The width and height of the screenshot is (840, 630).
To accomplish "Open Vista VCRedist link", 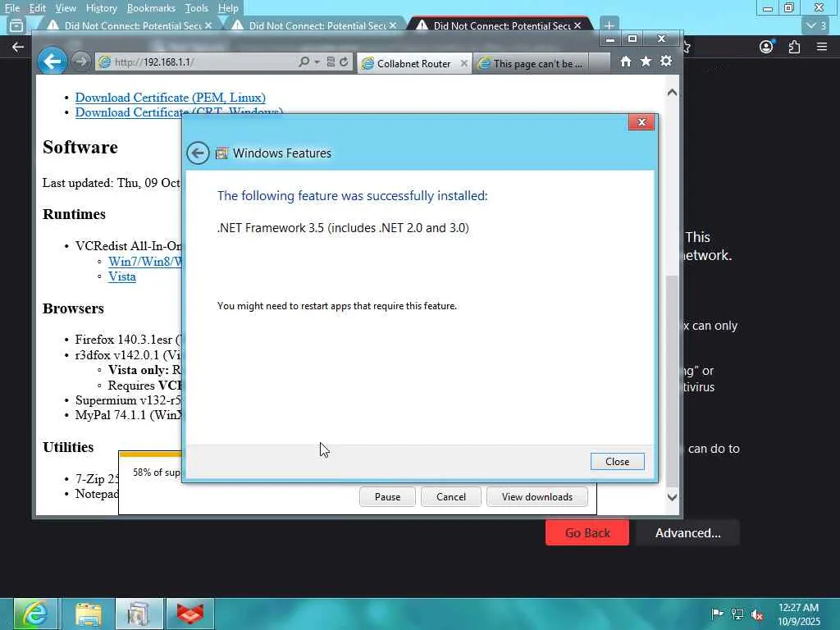I will click(122, 276).
